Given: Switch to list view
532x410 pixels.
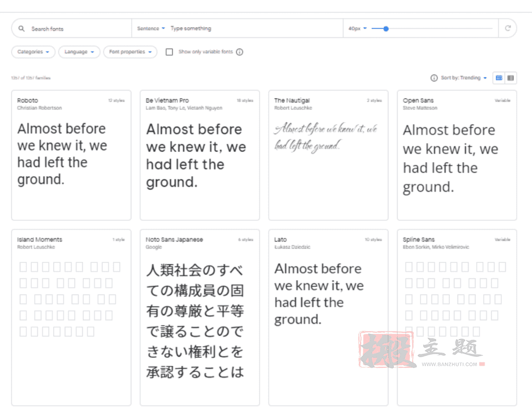Looking at the screenshot, I should (x=510, y=78).
